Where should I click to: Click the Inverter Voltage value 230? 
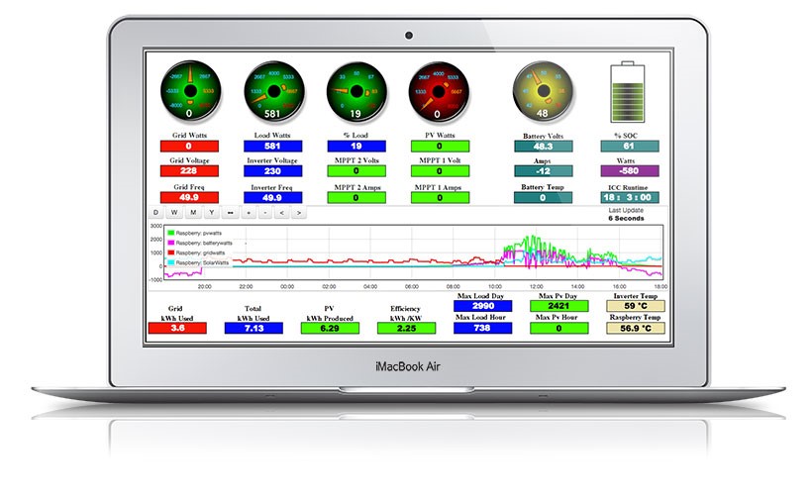pyautogui.click(x=273, y=171)
